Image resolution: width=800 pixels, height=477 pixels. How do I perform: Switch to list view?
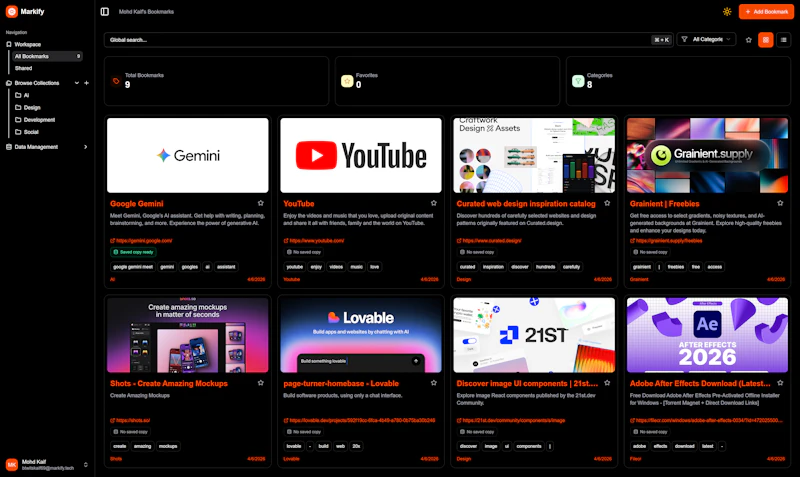point(783,40)
